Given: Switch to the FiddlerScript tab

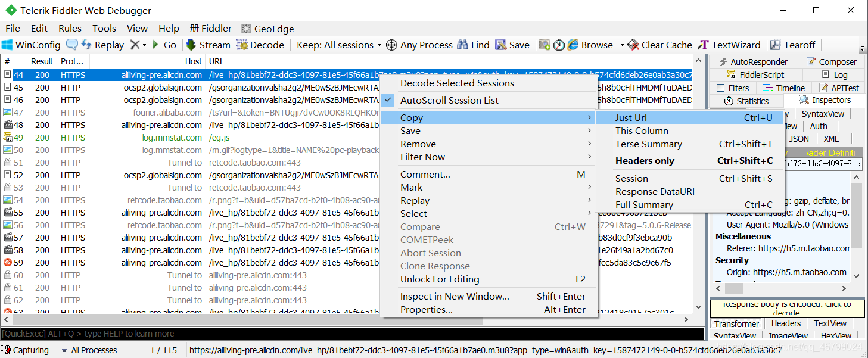Looking at the screenshot, I should click(x=755, y=75).
